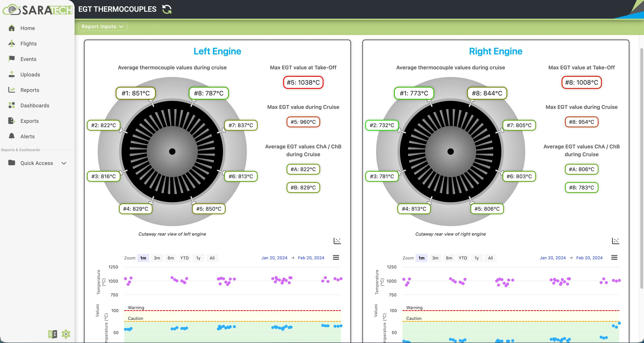Click left engine thermocouple #5: 850°C
This screenshot has width=644, height=343.
209,209
